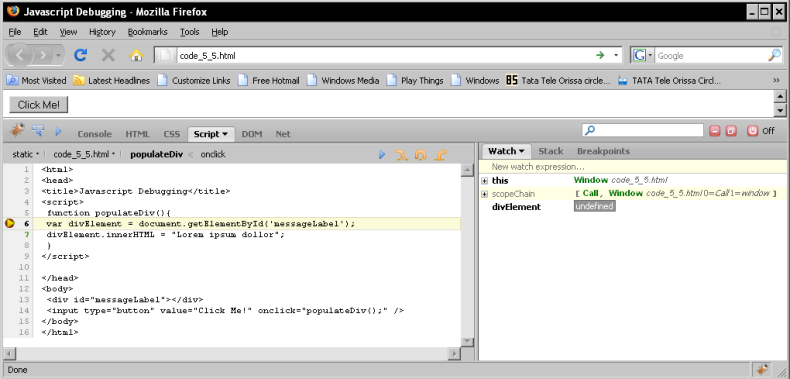Open the Bookmarks menu
This screenshot has width=790, height=379.
coord(147,32)
